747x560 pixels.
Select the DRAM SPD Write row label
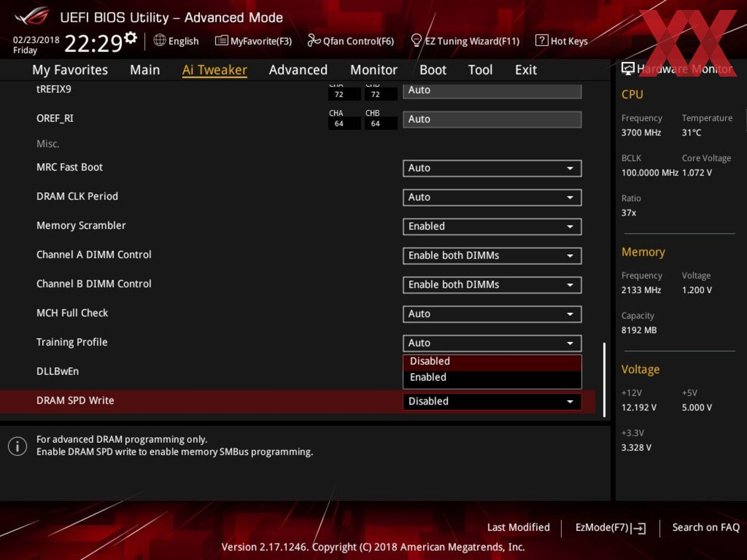pyautogui.click(x=75, y=400)
